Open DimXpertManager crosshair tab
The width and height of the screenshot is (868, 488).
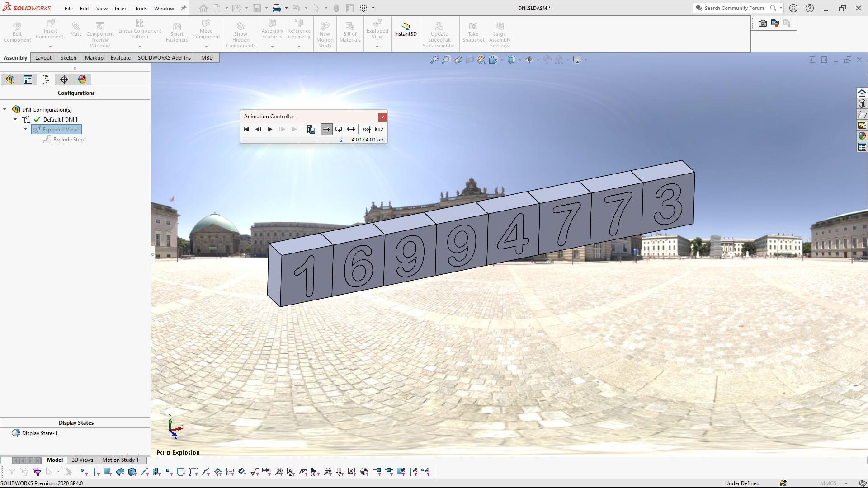(x=64, y=80)
